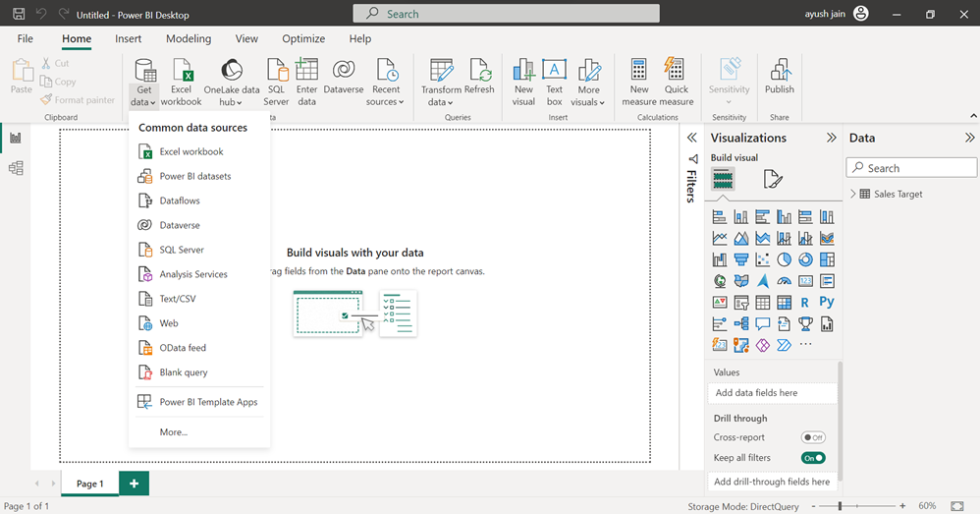
Task: Choose Blank query option
Action: pyautogui.click(x=198, y=372)
